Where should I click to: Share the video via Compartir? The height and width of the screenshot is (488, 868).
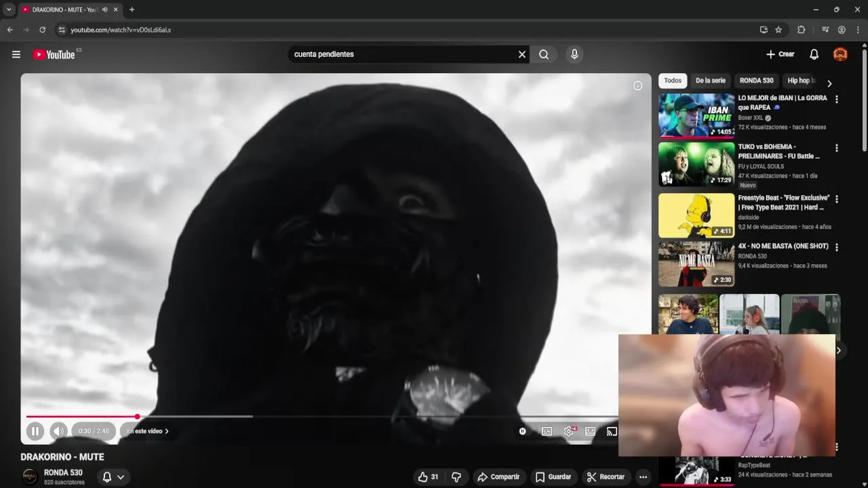click(x=498, y=477)
